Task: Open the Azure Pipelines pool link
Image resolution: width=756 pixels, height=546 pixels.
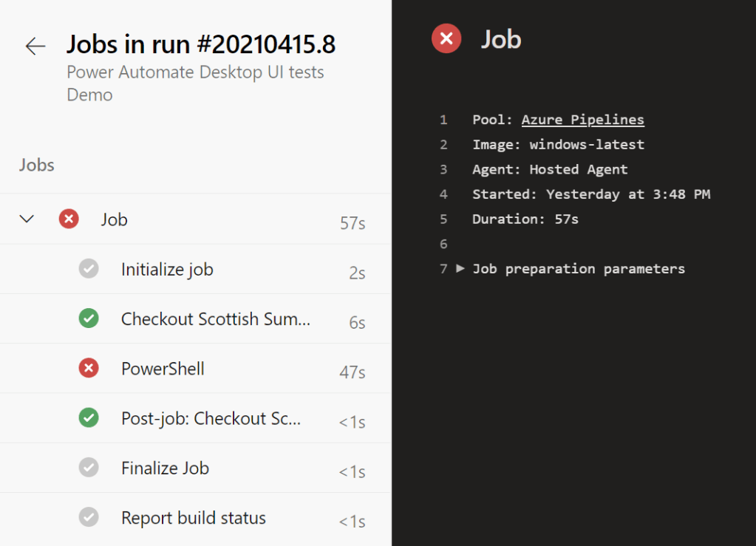Action: point(582,120)
